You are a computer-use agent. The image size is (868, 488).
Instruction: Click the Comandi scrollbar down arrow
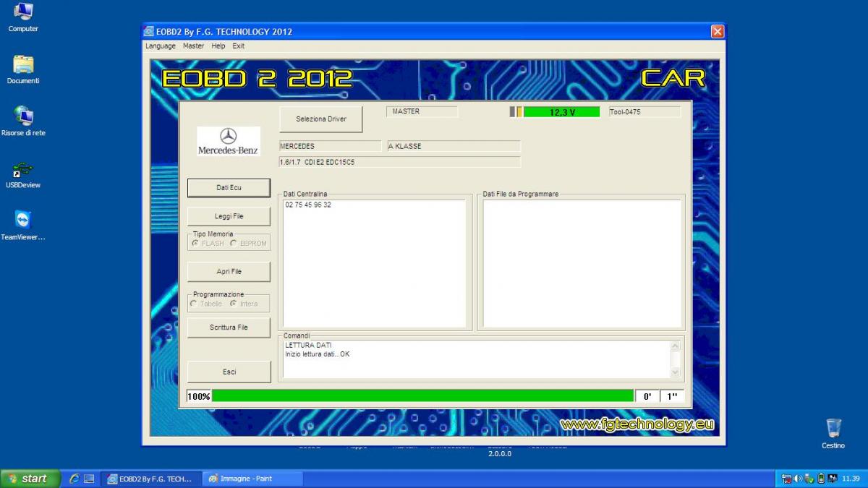tap(676, 372)
